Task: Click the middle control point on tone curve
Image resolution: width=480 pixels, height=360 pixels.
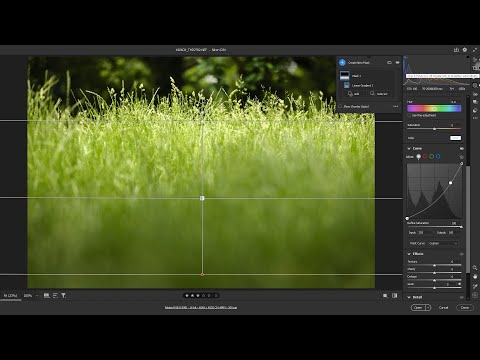Action: coord(451,183)
